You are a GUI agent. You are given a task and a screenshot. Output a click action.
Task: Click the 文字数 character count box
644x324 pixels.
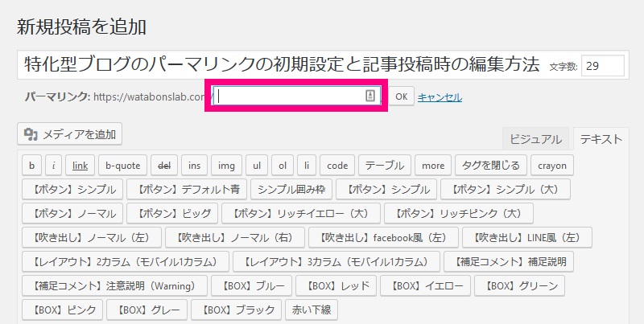602,66
